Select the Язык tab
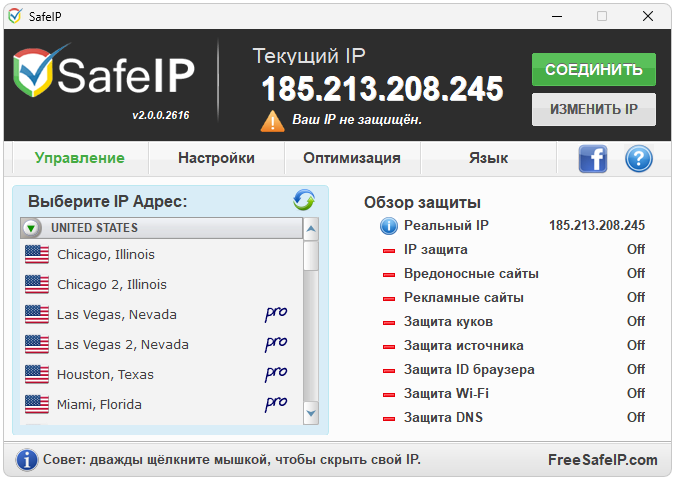Screen dimensions: 677x481 (x=488, y=158)
